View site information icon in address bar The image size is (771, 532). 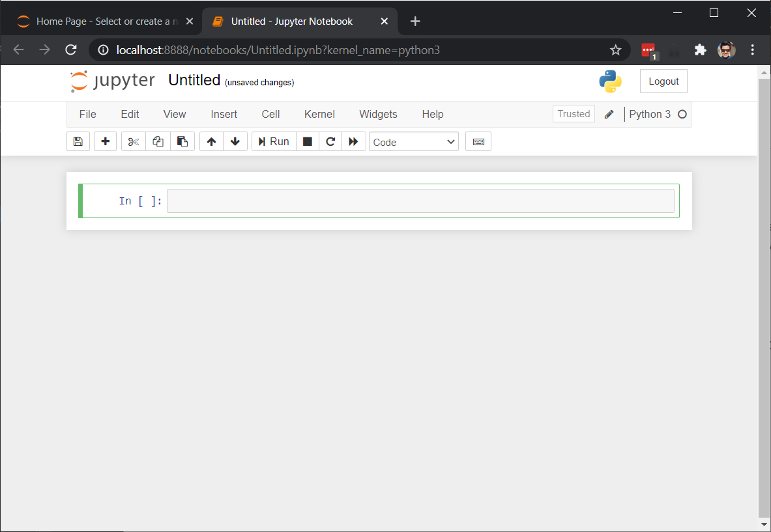tap(103, 49)
